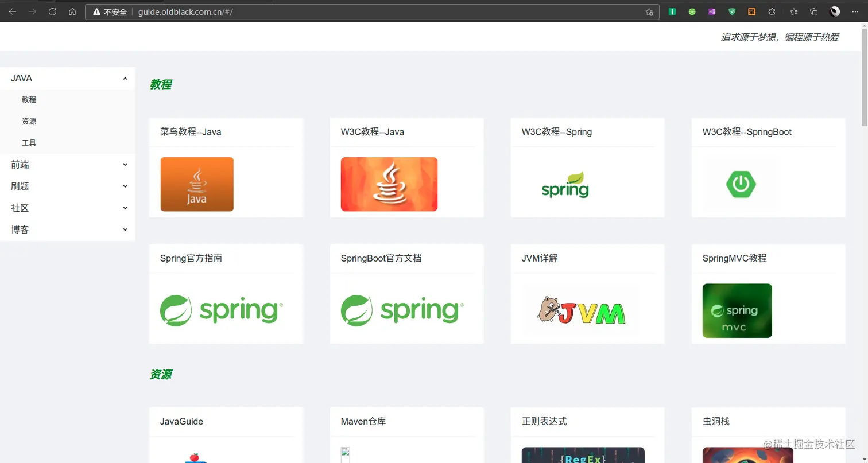868x463 pixels.
Task: Click the slogan 追求源于梦想，编程源于热爱
Action: [780, 37]
